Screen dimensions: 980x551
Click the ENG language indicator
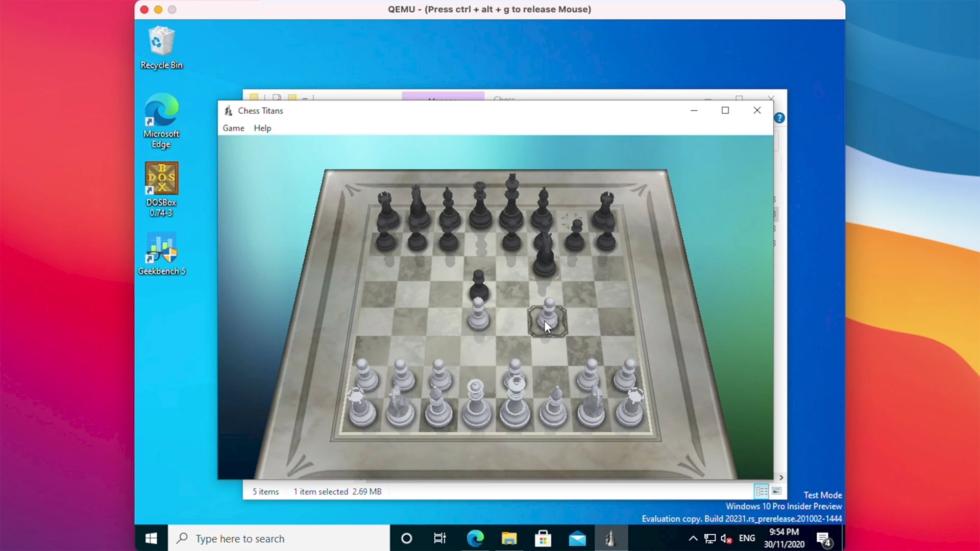click(747, 538)
